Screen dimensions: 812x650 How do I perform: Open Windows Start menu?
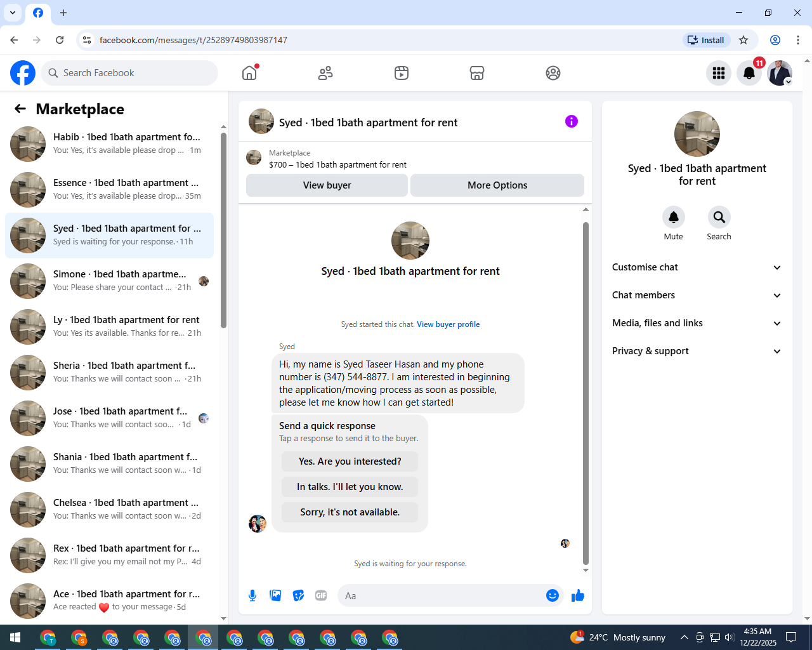(15, 637)
